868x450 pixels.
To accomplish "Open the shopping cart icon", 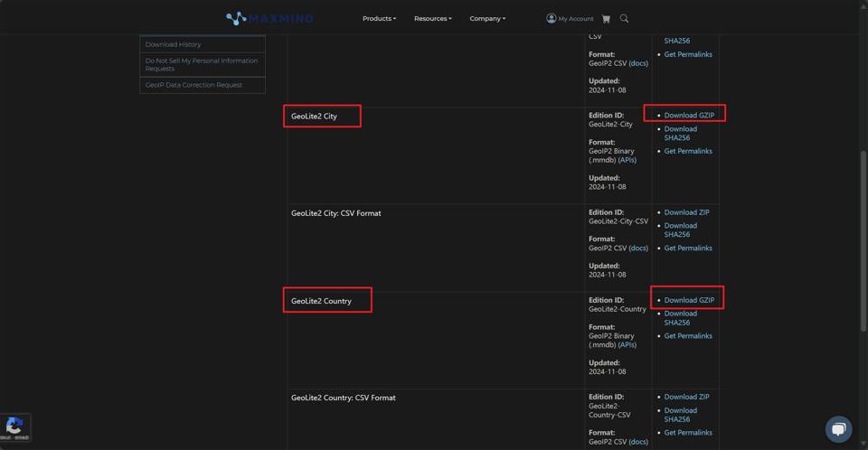I will point(606,18).
